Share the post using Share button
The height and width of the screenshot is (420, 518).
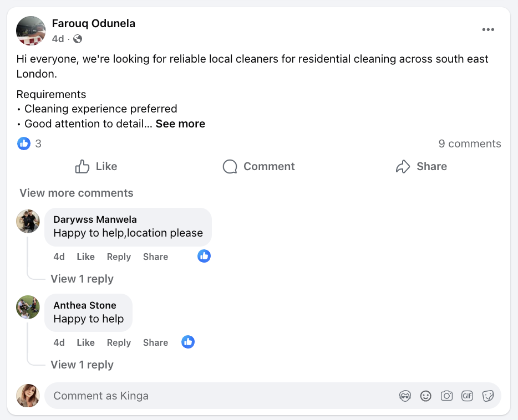[x=421, y=166]
